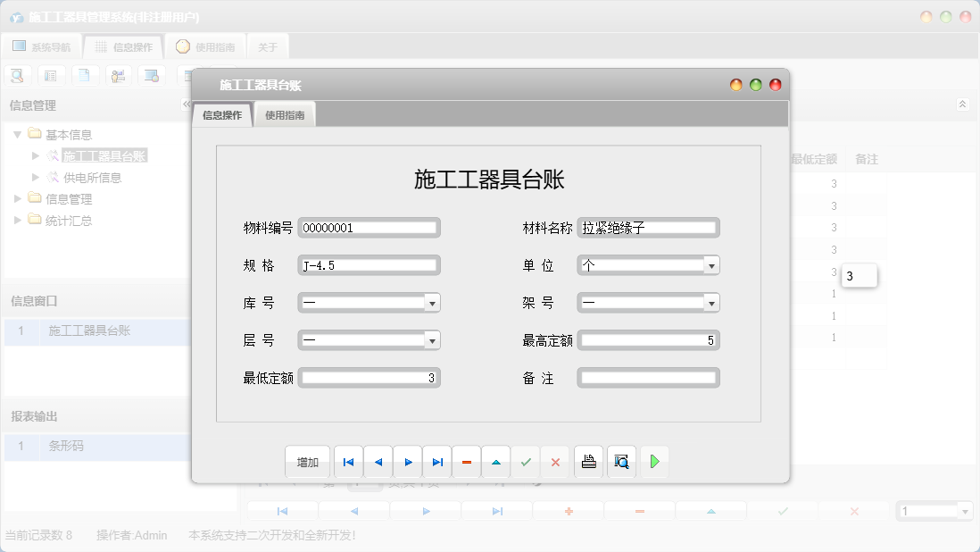Image resolution: width=980 pixels, height=552 pixels.
Task: Jump to first record using navigation icon
Action: [x=348, y=462]
